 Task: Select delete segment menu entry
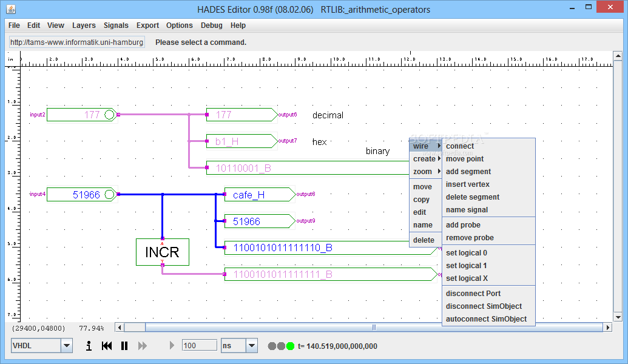(488, 197)
